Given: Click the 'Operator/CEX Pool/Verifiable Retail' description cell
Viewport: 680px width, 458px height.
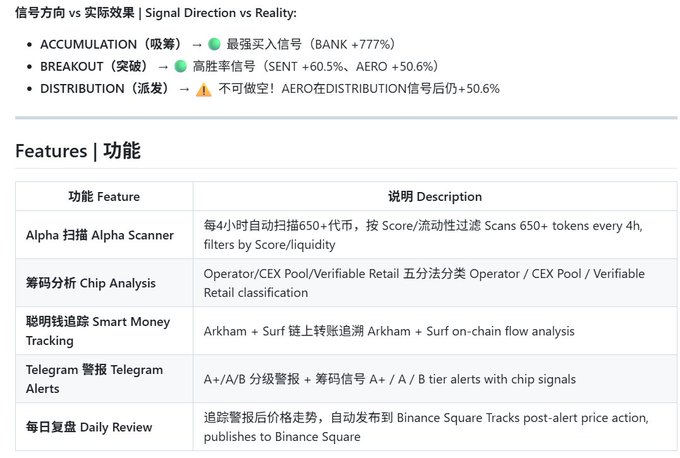Looking at the screenshot, I should [x=435, y=283].
